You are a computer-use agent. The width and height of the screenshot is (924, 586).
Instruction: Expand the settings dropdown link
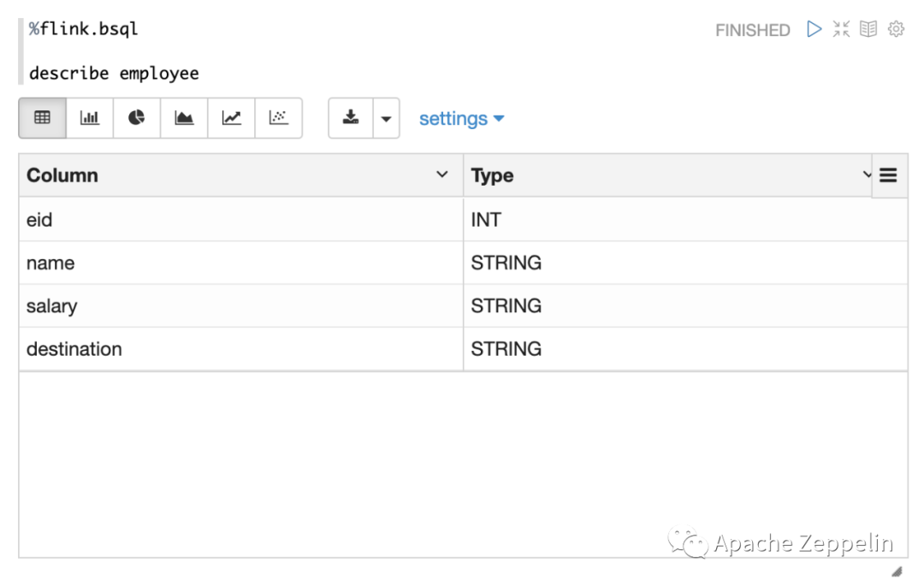[x=461, y=119]
